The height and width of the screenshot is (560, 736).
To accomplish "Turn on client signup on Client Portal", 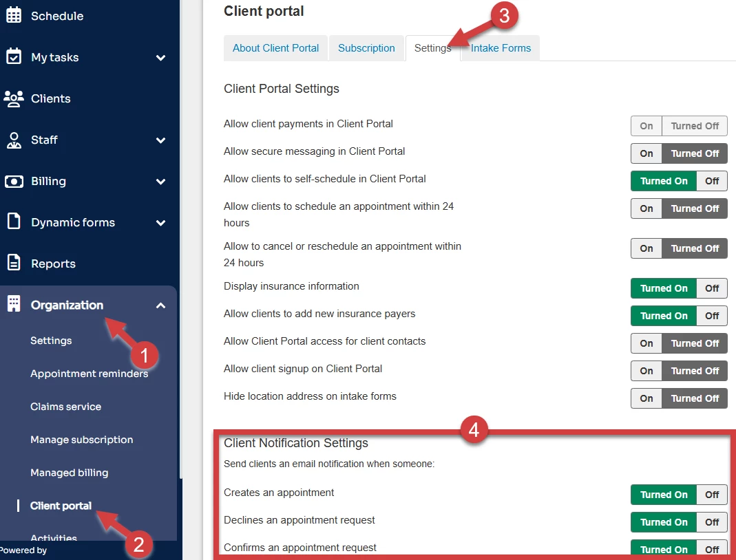I will pyautogui.click(x=646, y=371).
